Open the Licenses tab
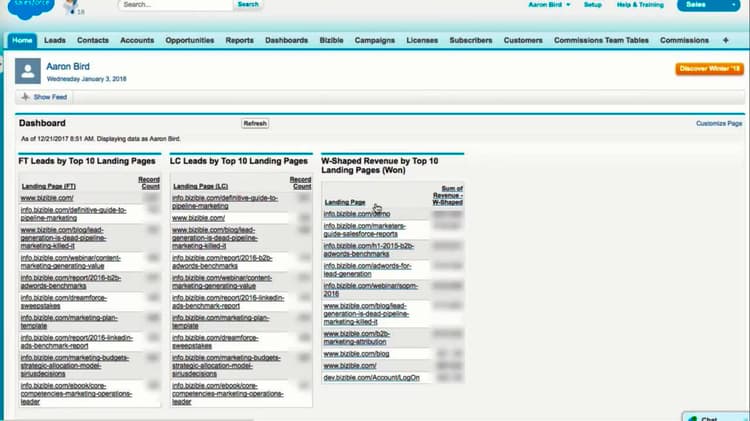 click(422, 41)
